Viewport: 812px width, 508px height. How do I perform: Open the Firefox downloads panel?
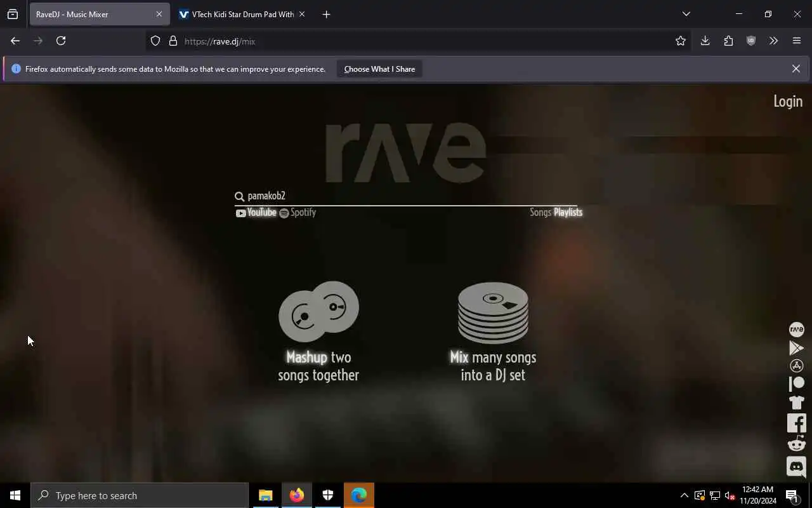coord(705,41)
